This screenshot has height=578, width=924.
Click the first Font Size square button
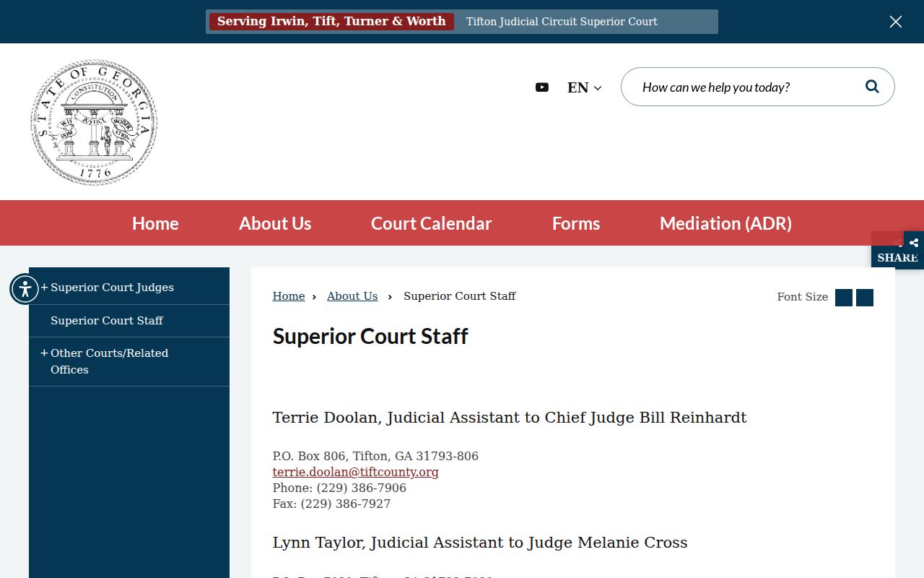[x=844, y=298]
